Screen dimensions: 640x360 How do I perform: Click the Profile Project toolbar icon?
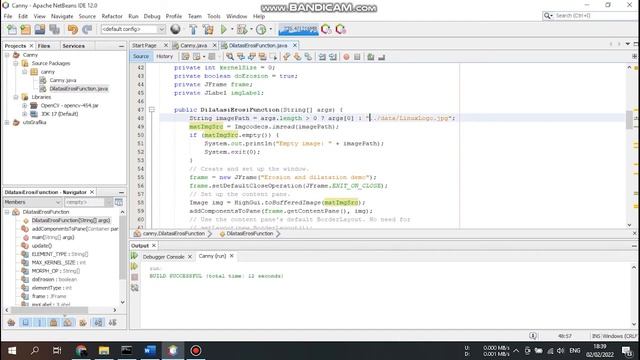coord(261,29)
